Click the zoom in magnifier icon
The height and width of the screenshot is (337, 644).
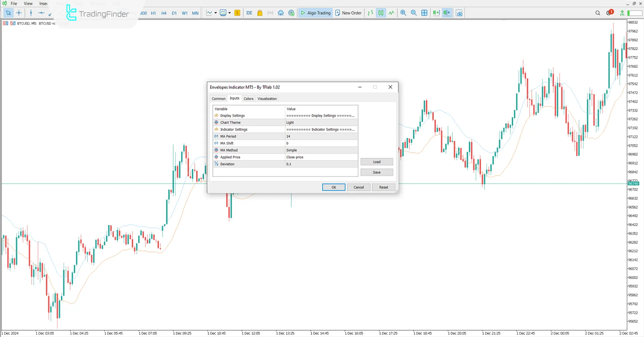coord(403,13)
